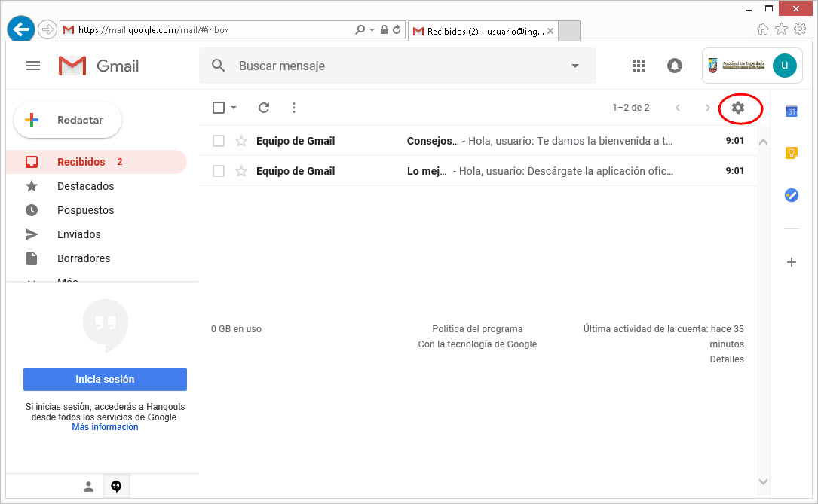The image size is (818, 504).
Task: Refresh the inbox message list
Action: point(264,108)
